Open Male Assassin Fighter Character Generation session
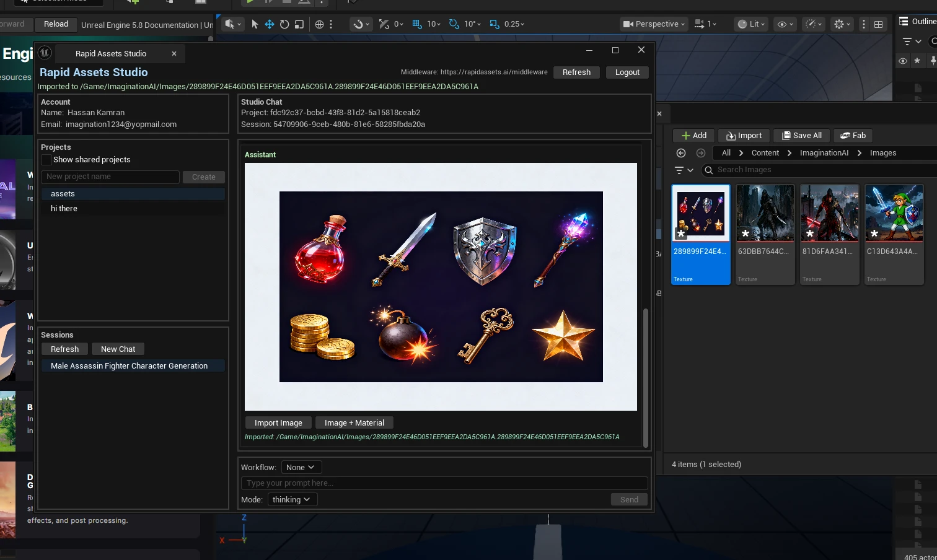The height and width of the screenshot is (560, 937). (133, 366)
